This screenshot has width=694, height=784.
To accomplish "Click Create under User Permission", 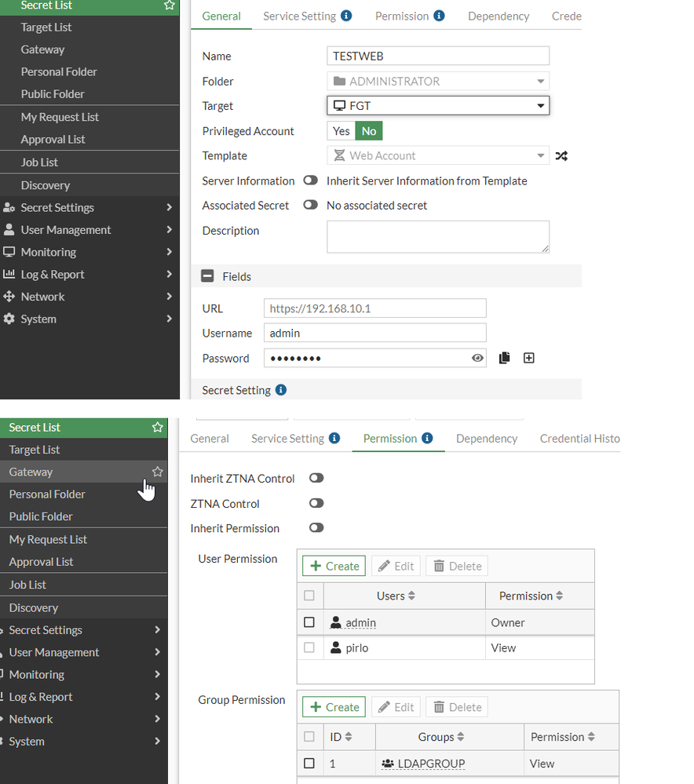I will 334,566.
